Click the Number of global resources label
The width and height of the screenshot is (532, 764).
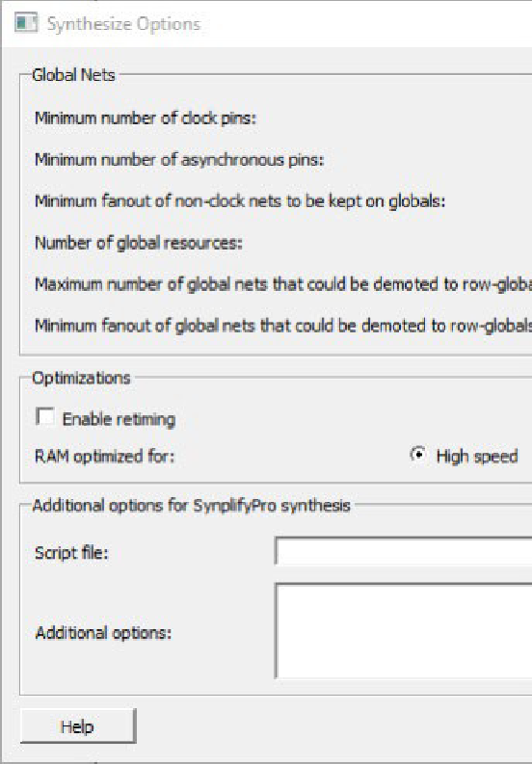(139, 243)
